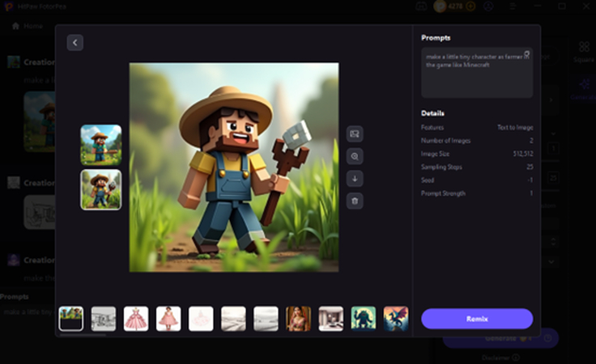Download the image with the arrow icon
Image resolution: width=596 pixels, height=364 pixels.
point(355,178)
